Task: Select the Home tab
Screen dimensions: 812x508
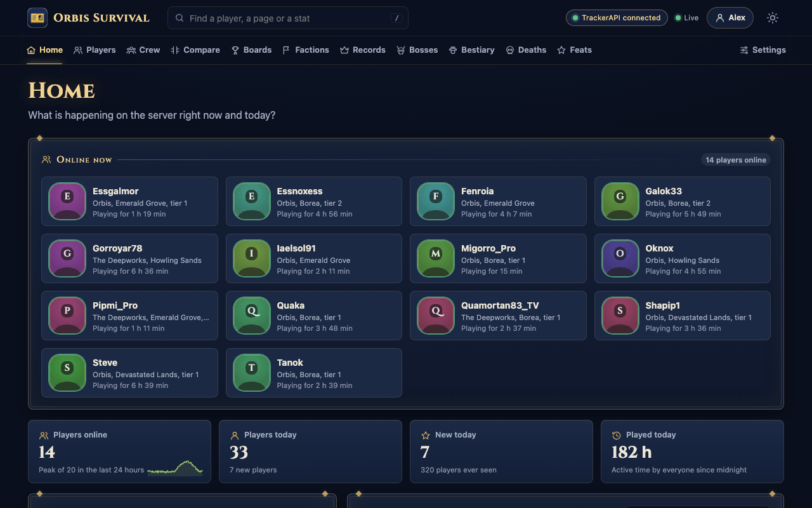Action: (45, 50)
